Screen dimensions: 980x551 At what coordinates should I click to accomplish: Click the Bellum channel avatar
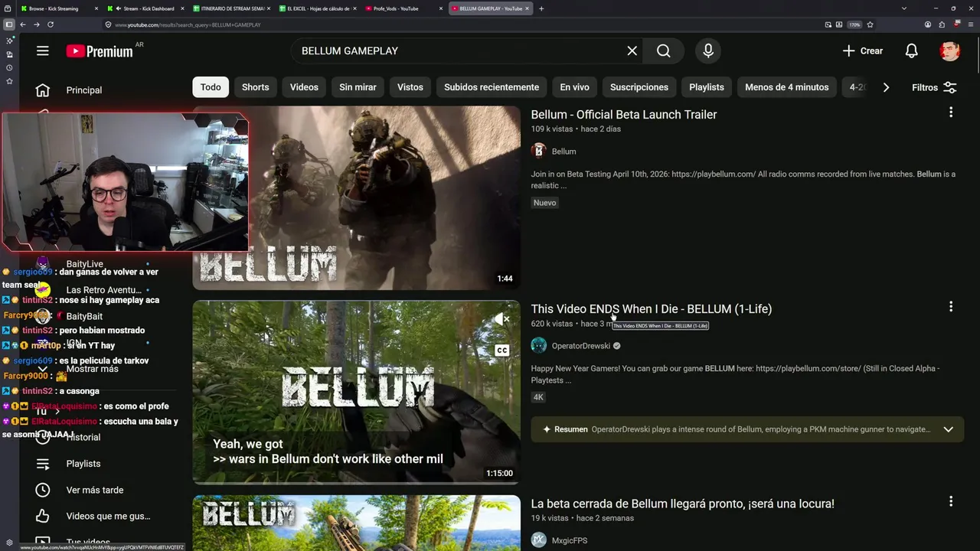point(539,151)
